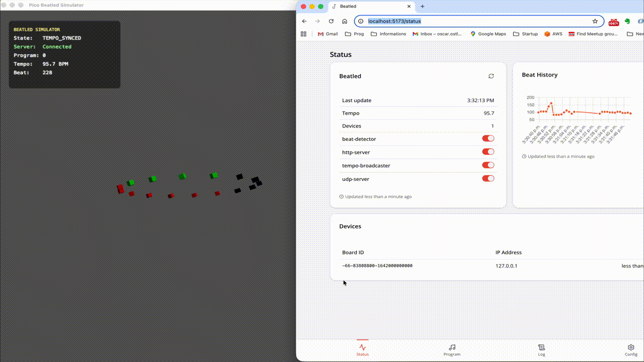Switch off the udp-server toggle
The image size is (644, 362).
pyautogui.click(x=488, y=178)
